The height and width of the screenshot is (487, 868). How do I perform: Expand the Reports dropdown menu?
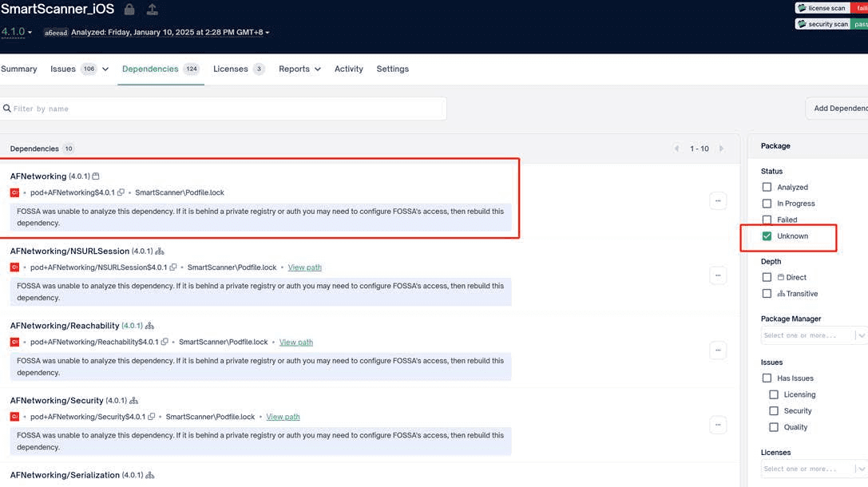pos(299,69)
